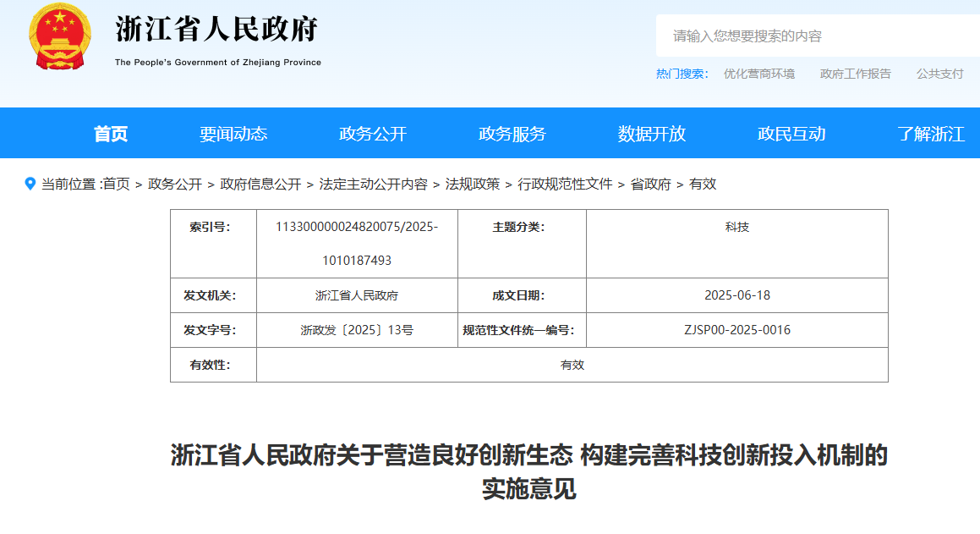Click breadcrumb link 政务公开
This screenshot has height=534, width=980.
coord(175,184)
